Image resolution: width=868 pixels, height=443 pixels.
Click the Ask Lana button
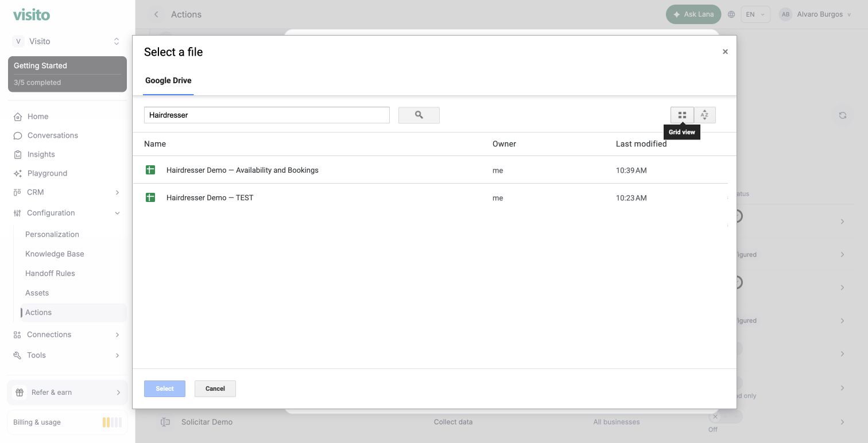click(x=693, y=14)
